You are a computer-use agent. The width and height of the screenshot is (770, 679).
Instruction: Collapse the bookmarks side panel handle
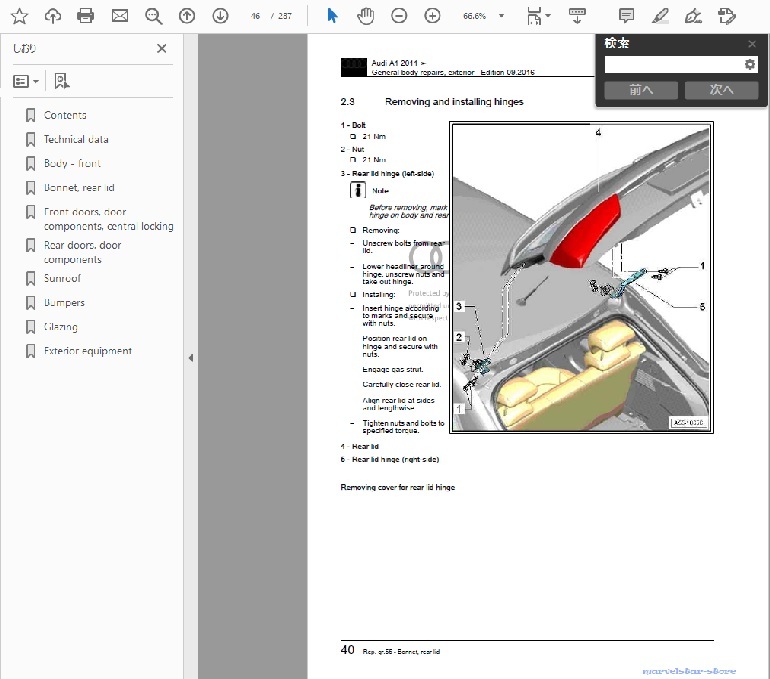click(x=191, y=357)
